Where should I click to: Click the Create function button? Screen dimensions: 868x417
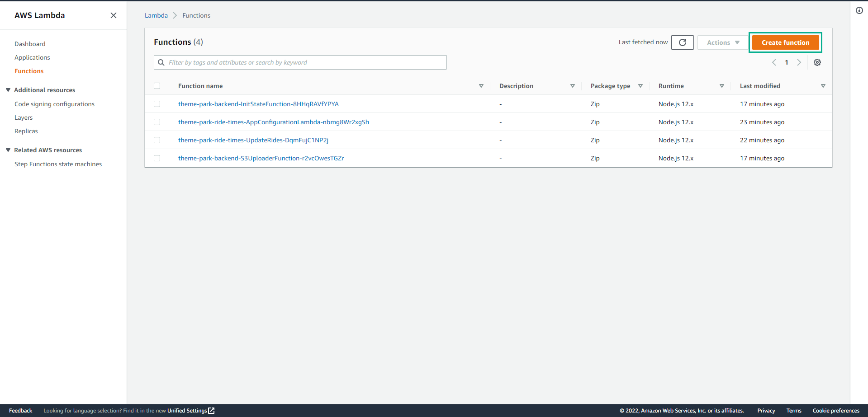[785, 42]
